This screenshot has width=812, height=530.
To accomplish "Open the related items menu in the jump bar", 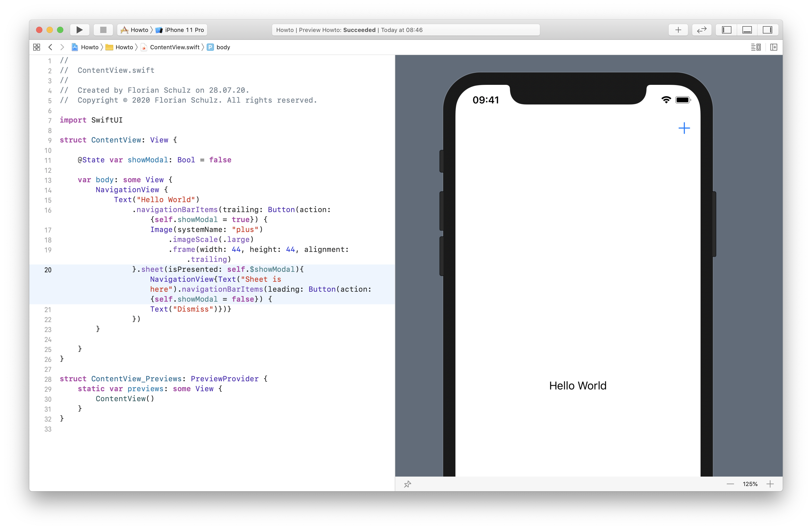I will [x=36, y=47].
